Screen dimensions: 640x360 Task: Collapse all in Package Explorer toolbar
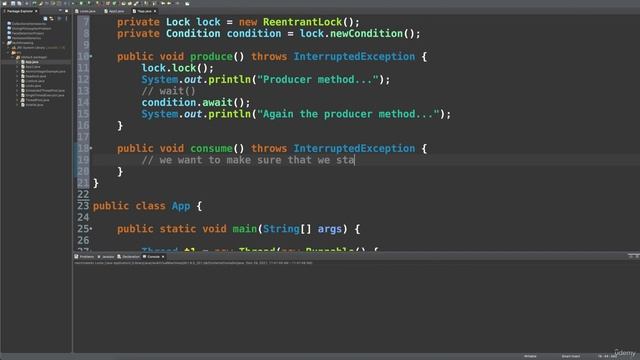45,18
